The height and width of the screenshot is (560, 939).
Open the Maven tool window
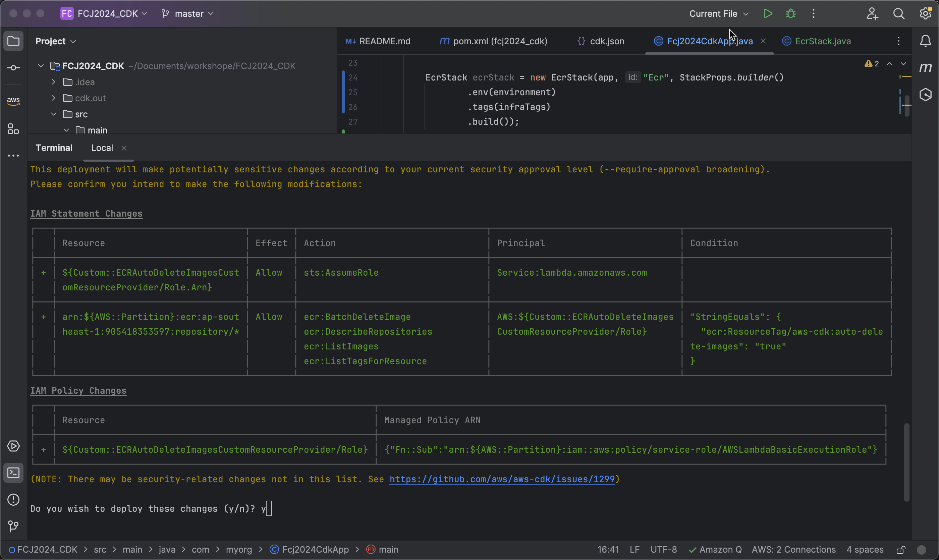tap(925, 67)
